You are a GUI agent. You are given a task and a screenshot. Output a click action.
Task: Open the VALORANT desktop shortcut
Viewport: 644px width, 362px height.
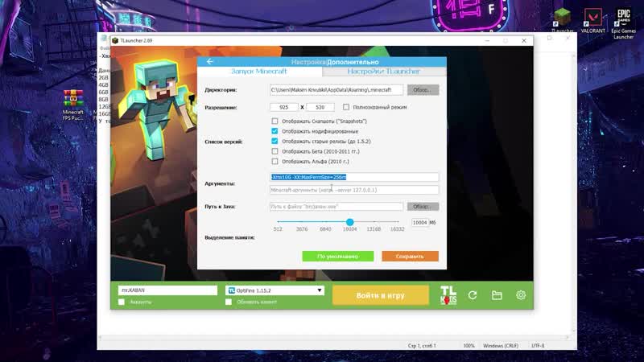592,21
